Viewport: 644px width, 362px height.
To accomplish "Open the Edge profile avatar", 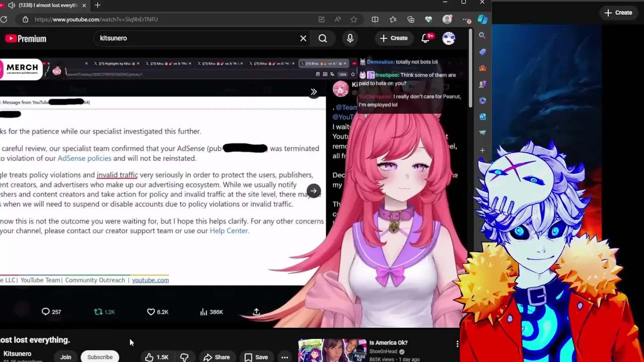I will [447, 20].
